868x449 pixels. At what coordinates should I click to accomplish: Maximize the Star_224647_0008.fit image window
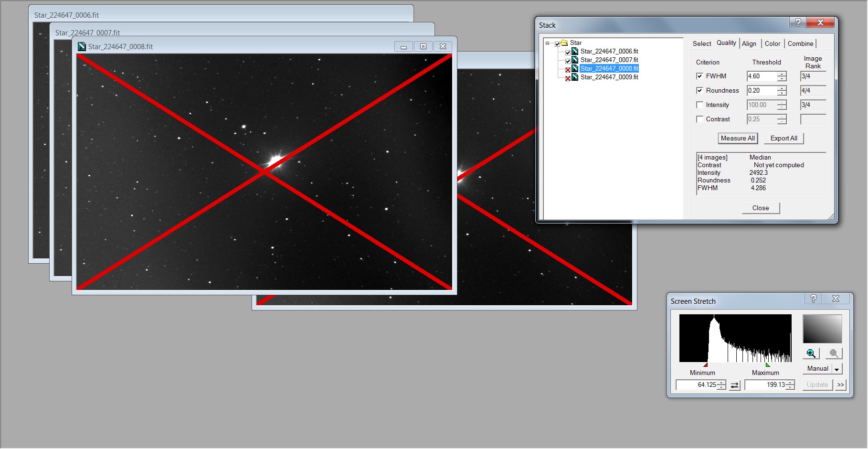(x=423, y=46)
